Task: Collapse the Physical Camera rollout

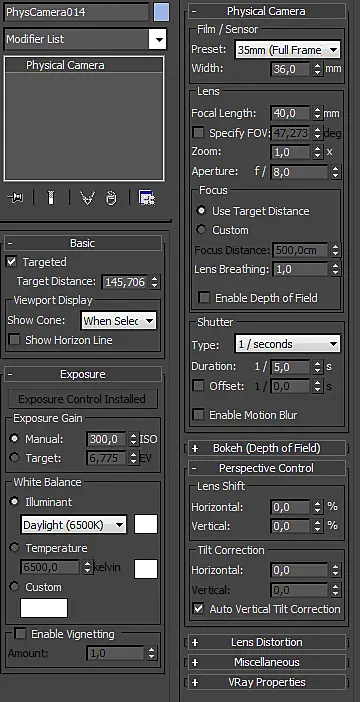Action: tap(266, 11)
